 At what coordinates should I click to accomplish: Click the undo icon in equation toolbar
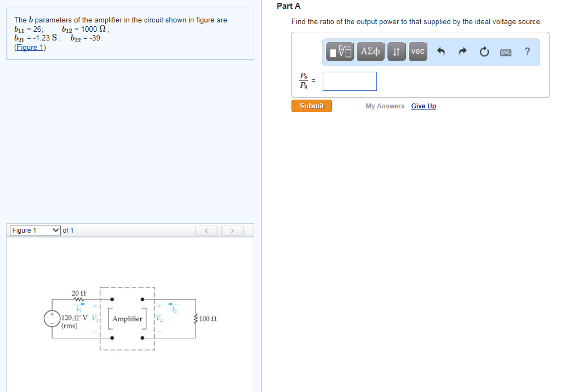(440, 52)
